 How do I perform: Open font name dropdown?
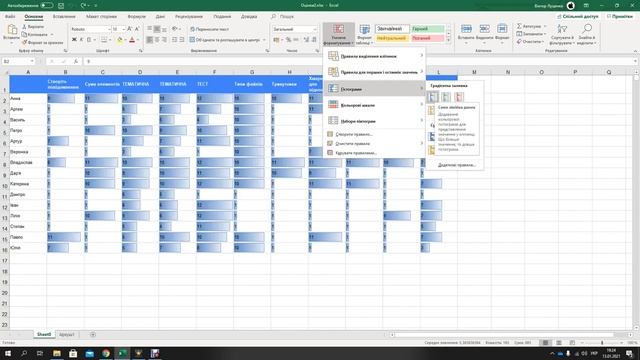click(109, 29)
